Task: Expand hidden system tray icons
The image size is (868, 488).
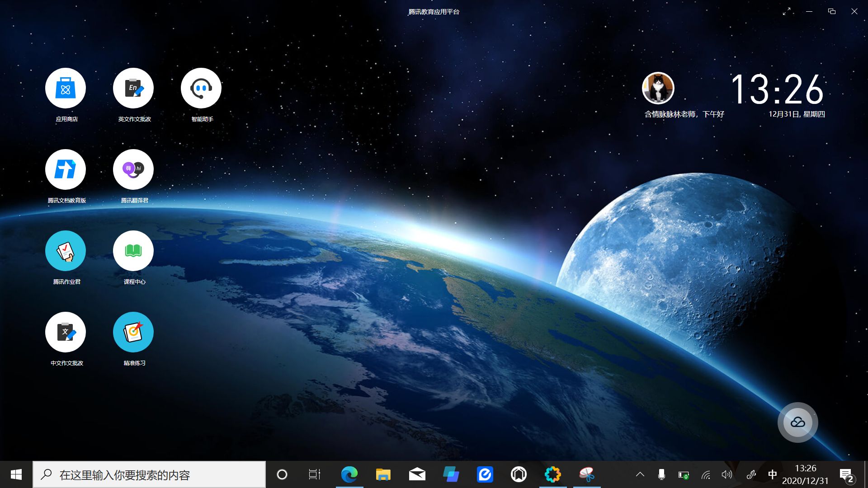Action: tap(640, 474)
